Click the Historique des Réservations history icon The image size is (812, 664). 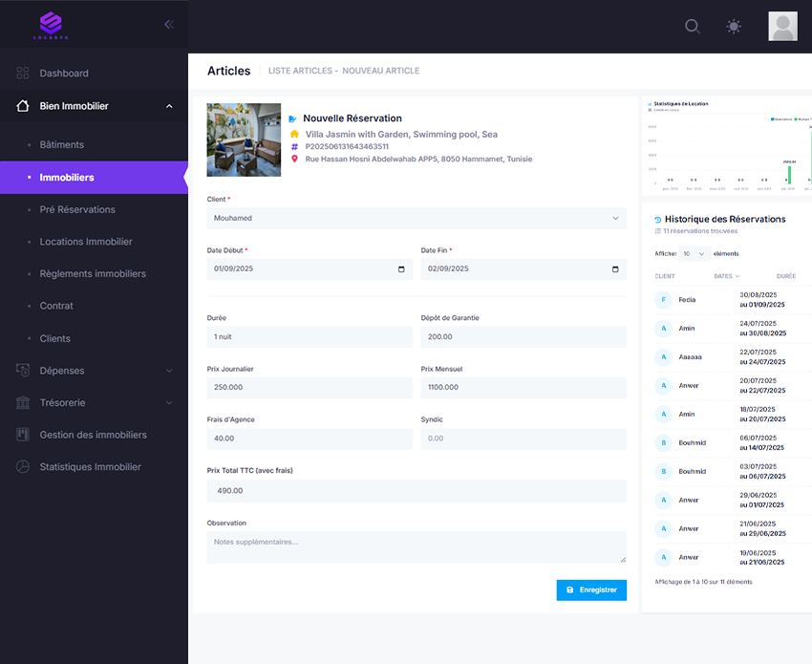coord(657,220)
